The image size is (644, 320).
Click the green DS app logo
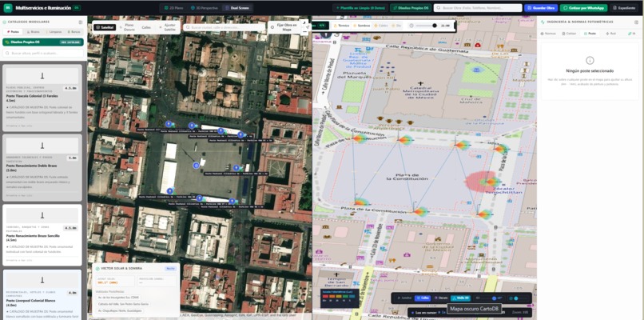[x=8, y=8]
